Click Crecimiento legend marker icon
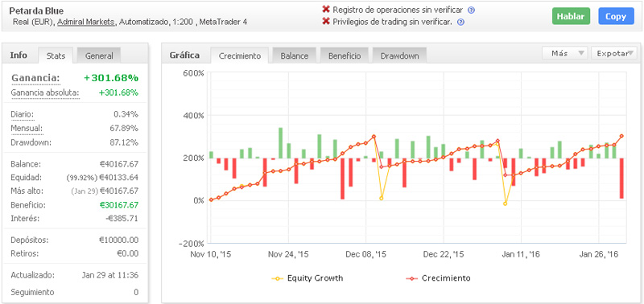Image resolution: width=644 pixels, height=304 pixels. [x=411, y=278]
